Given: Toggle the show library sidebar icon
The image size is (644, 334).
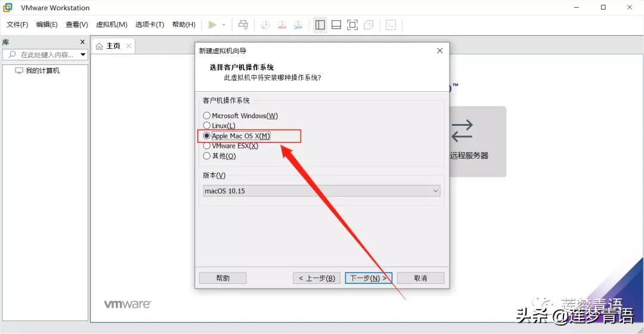Looking at the screenshot, I should click(320, 25).
